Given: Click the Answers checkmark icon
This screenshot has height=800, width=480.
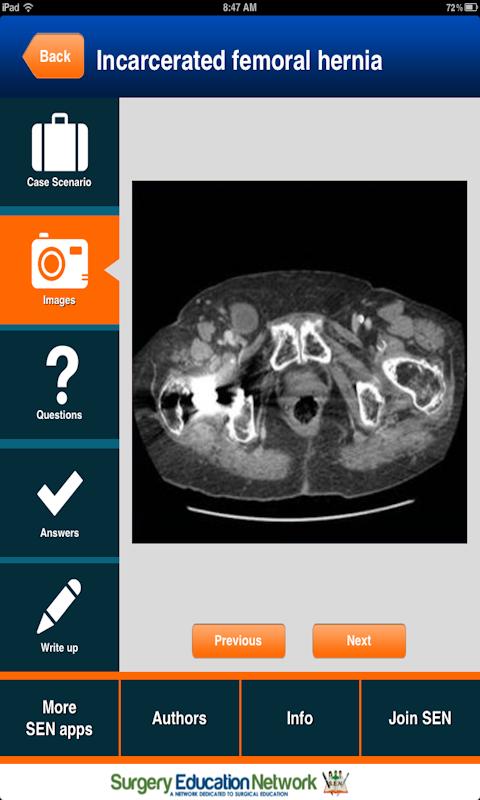Looking at the screenshot, I should (60, 493).
